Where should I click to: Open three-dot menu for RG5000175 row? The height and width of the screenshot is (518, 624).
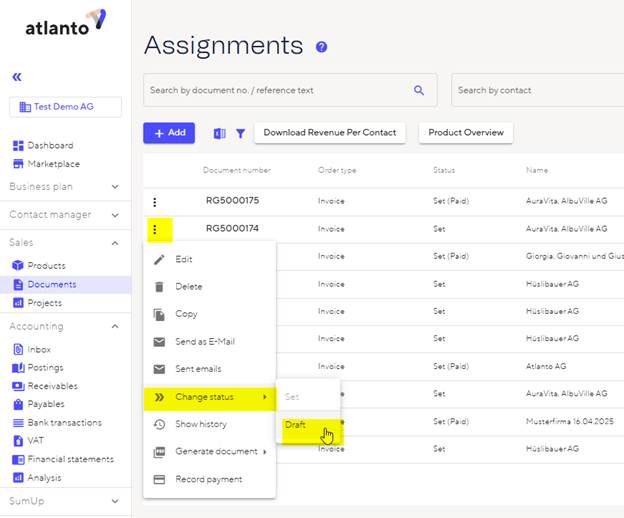[155, 201]
